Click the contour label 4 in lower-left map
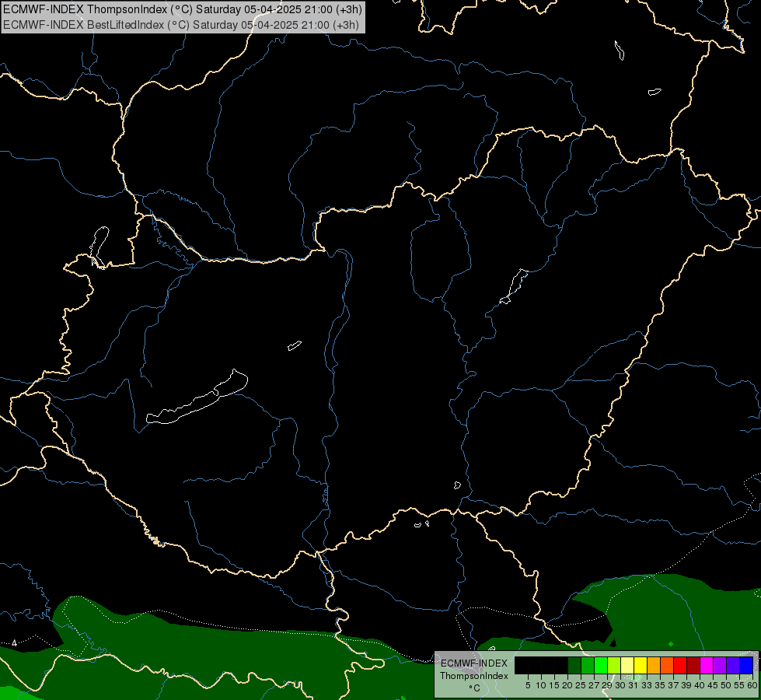This screenshot has height=700, width=761. click(14, 643)
